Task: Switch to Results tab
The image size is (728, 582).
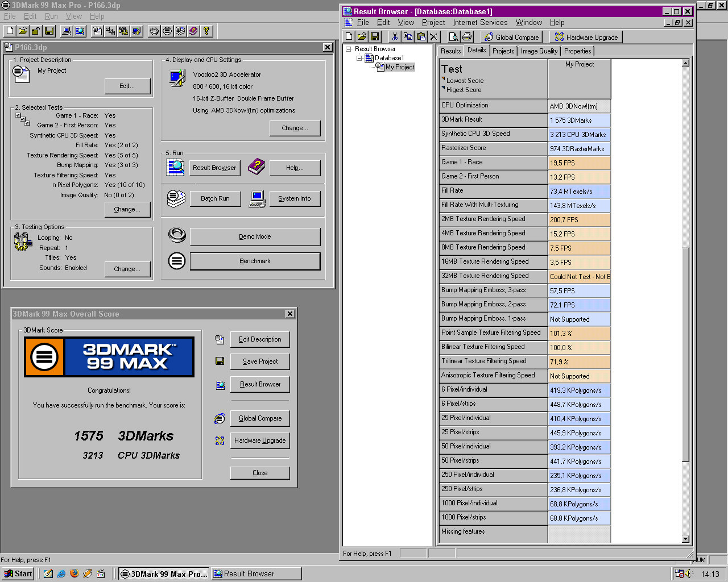Action: coord(450,51)
